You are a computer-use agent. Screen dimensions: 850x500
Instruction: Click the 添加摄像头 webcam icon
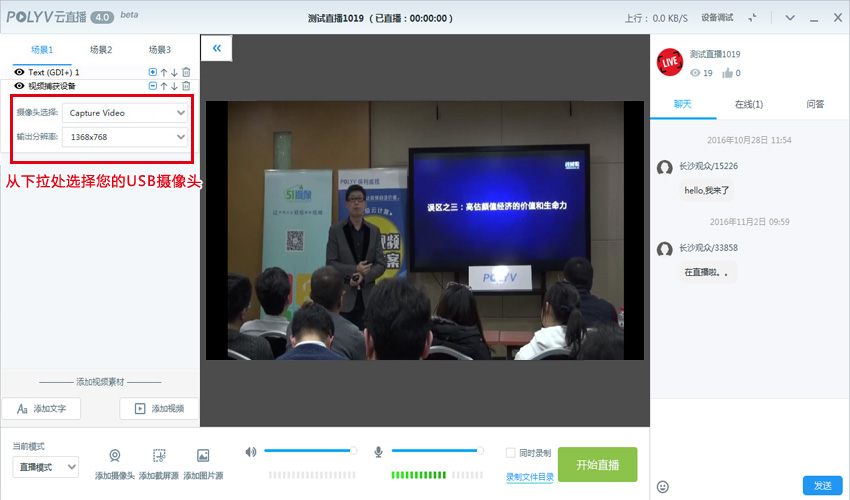(x=115, y=455)
